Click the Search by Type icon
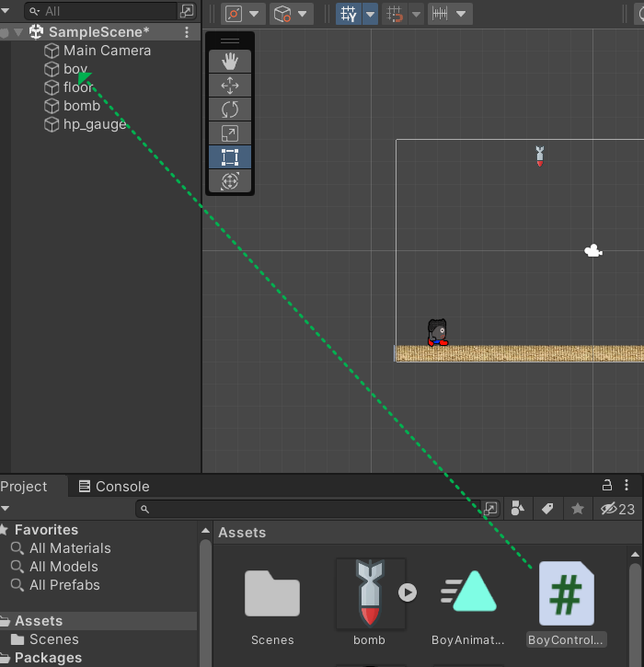Viewport: 644px width, 667px height. (518, 509)
